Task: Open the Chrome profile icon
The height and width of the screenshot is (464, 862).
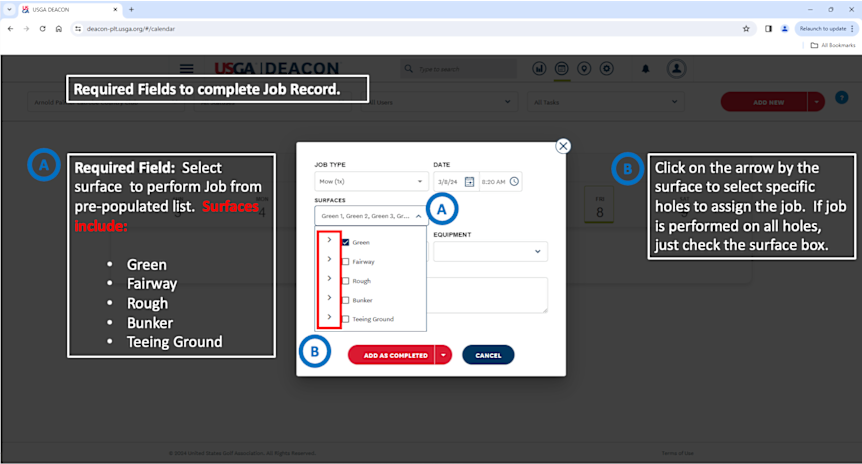Action: click(x=784, y=29)
